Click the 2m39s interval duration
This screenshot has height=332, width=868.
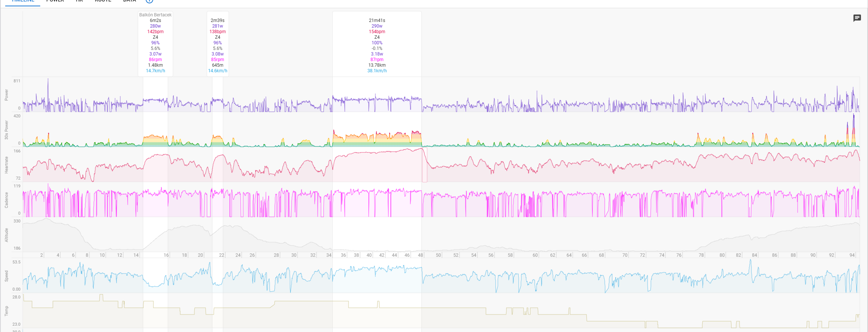coord(217,20)
